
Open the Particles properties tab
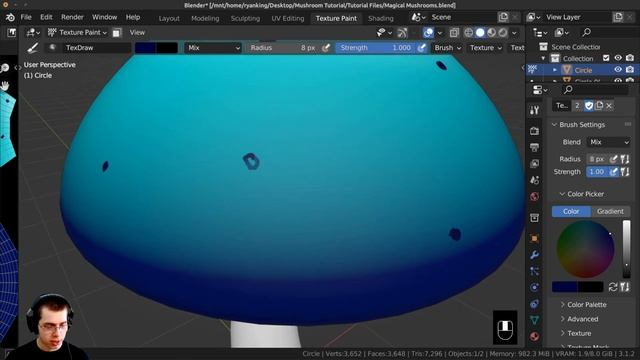coord(534,271)
